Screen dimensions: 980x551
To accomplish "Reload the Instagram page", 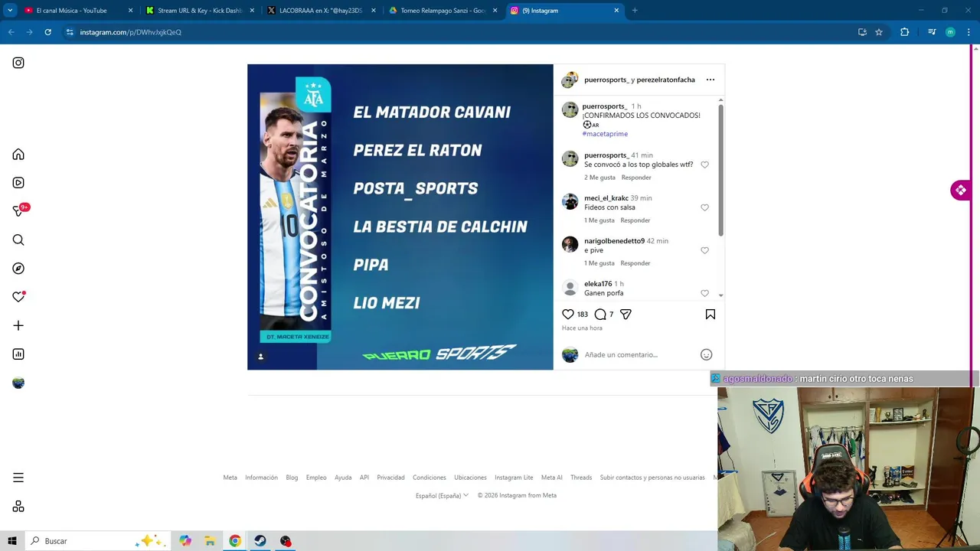I will [x=47, y=32].
